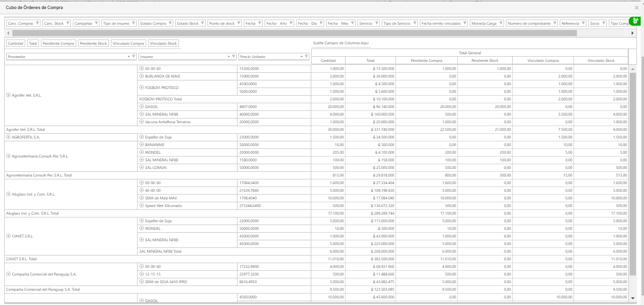Open filter icon on Precio Unitario row field
Screen dimensions: 644x305
[x=306, y=56]
